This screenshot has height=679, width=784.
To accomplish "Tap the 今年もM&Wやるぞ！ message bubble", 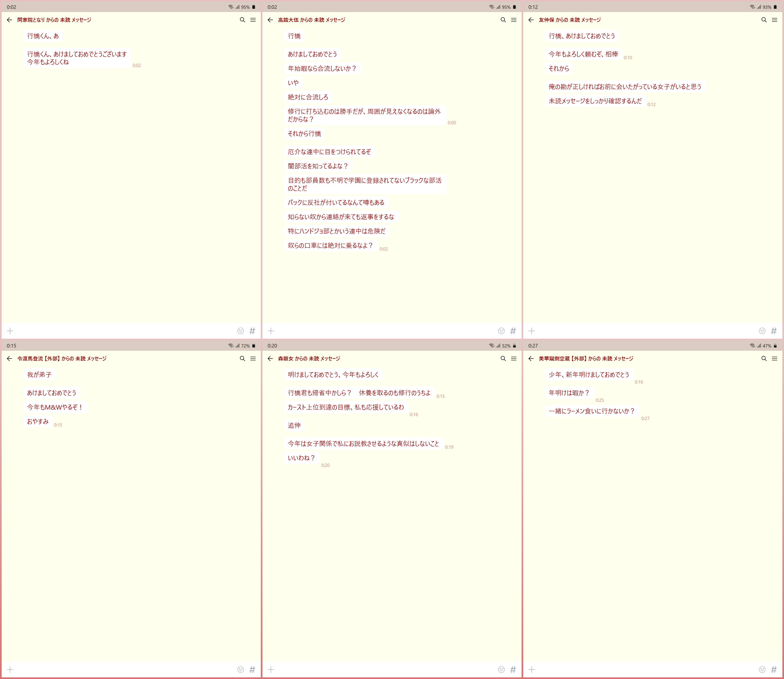I will coord(55,407).
